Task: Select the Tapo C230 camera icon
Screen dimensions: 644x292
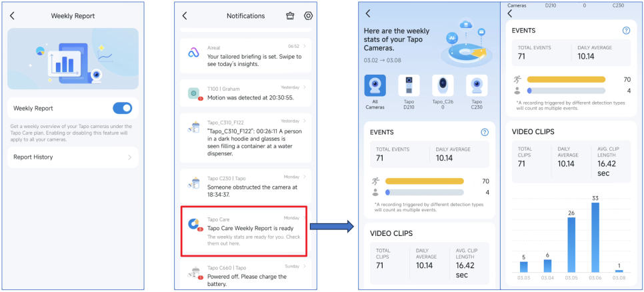Action: click(477, 85)
